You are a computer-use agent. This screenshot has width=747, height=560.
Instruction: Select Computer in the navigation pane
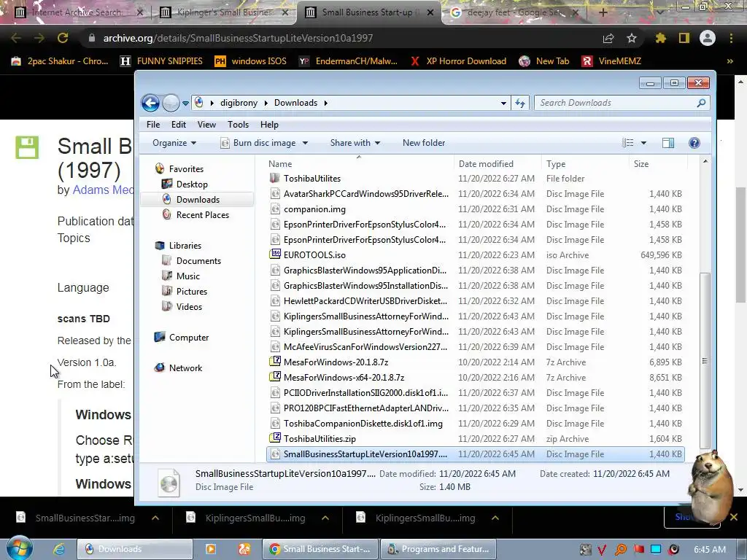(189, 338)
